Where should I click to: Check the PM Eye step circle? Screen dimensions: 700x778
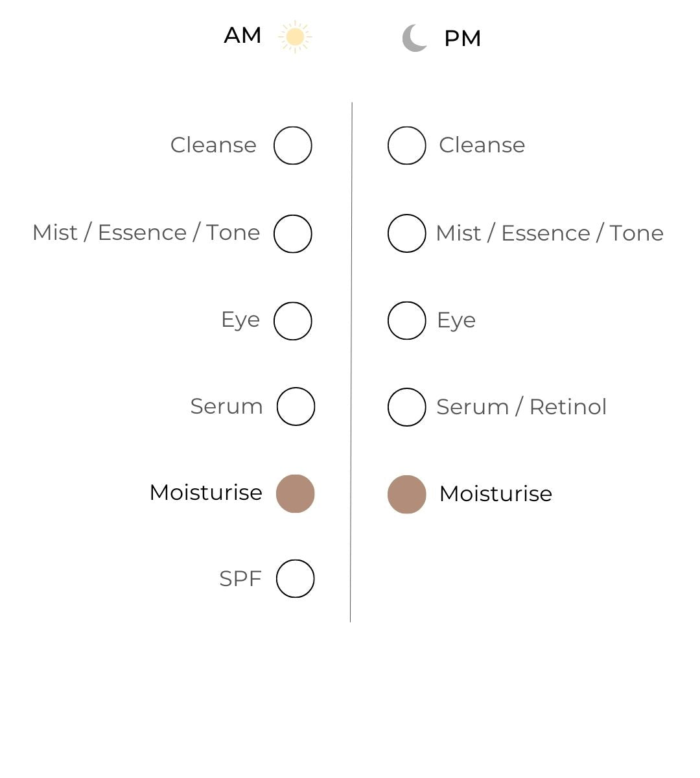click(407, 320)
